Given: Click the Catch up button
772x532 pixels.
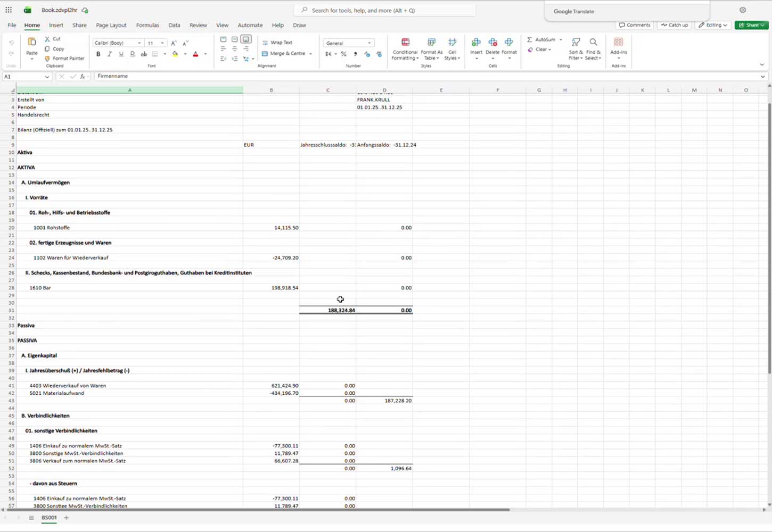Looking at the screenshot, I should pyautogui.click(x=675, y=25).
